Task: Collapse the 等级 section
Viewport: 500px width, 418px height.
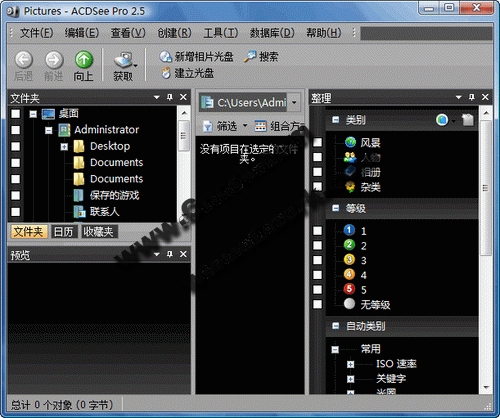Action: [336, 208]
